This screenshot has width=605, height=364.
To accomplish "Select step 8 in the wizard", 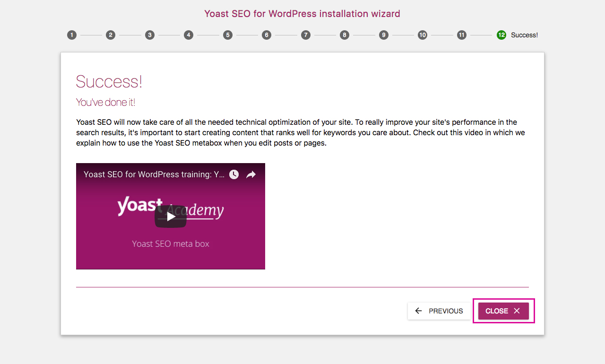I will [345, 35].
